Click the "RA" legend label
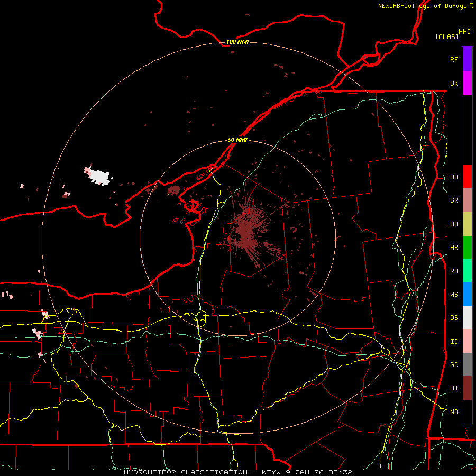476x476 pixels. click(454, 271)
